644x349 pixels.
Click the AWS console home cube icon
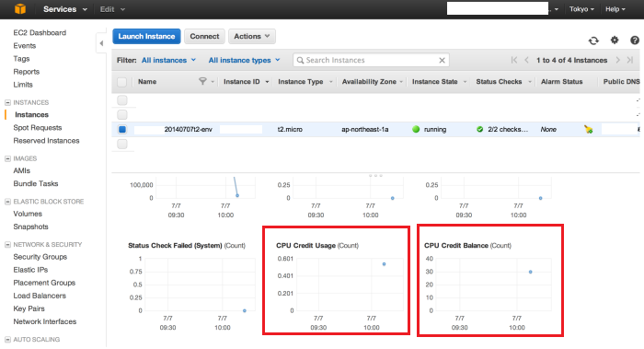coord(19,8)
